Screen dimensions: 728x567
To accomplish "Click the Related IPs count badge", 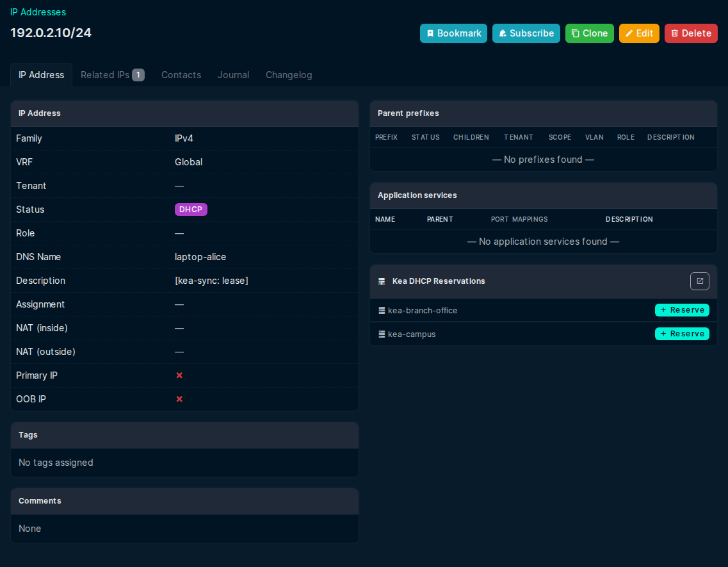I will [x=138, y=75].
